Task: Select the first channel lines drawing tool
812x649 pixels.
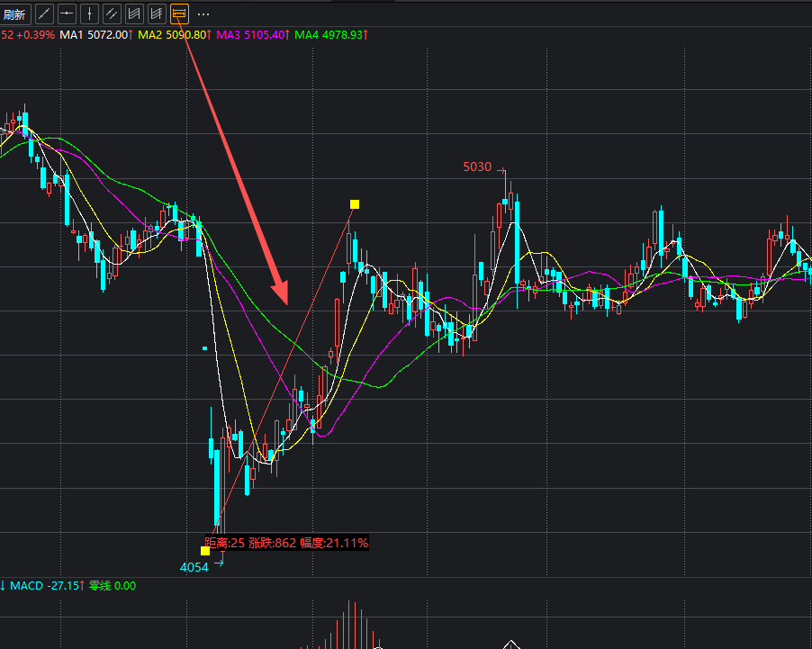Action: coord(134,14)
